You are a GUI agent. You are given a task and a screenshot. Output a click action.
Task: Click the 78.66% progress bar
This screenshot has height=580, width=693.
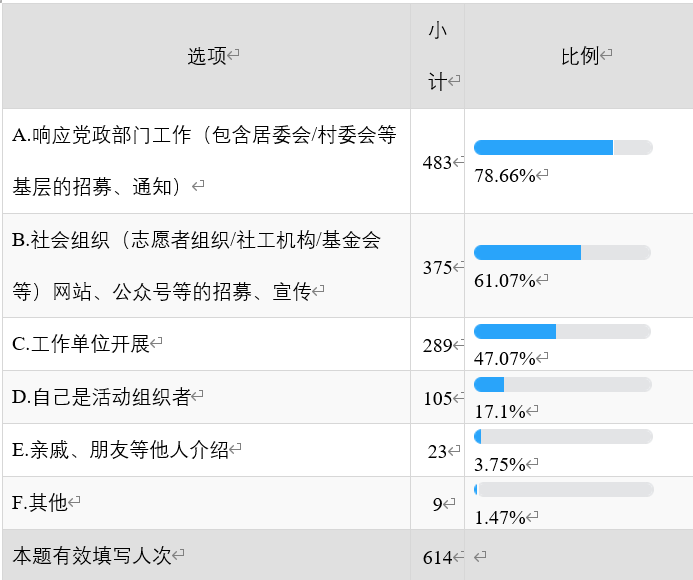(563, 148)
